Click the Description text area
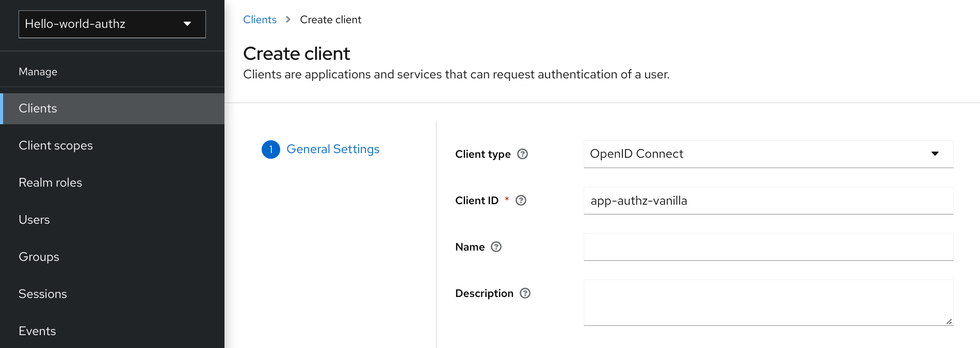This screenshot has height=348, width=980. click(x=768, y=303)
